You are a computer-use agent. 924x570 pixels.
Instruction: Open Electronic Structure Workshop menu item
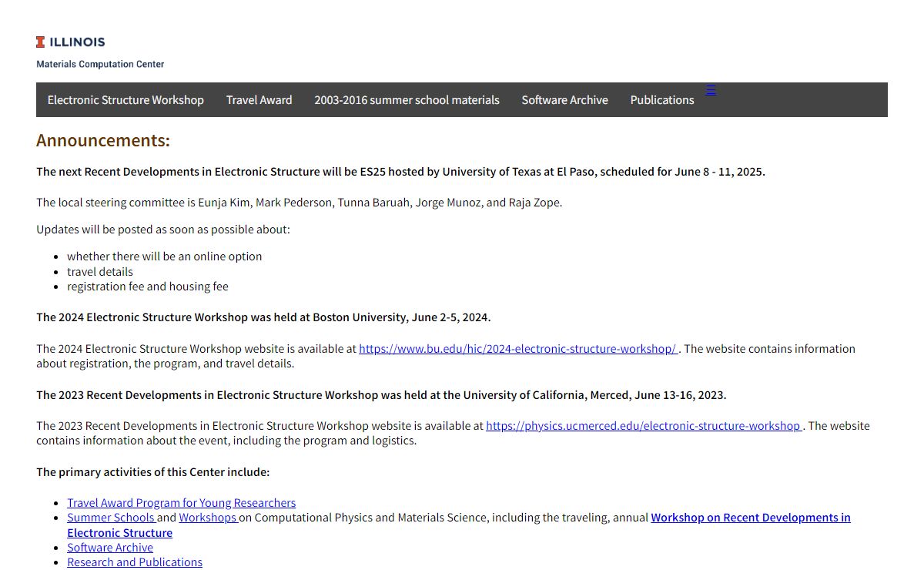[126, 100]
